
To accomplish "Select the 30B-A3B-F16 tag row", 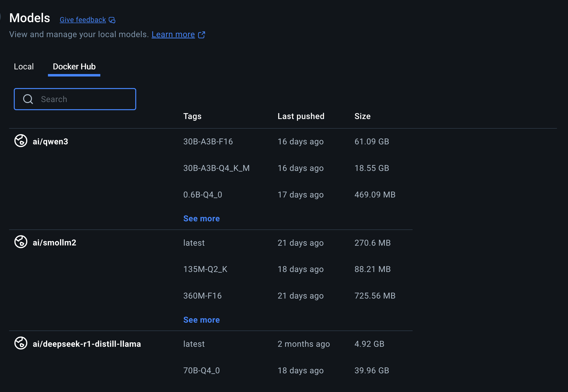I will [x=208, y=142].
